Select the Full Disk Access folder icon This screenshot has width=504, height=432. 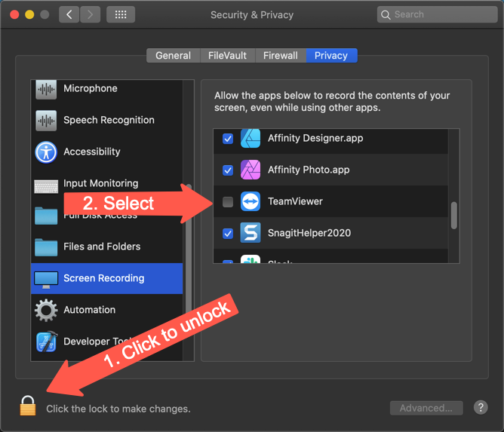click(46, 216)
